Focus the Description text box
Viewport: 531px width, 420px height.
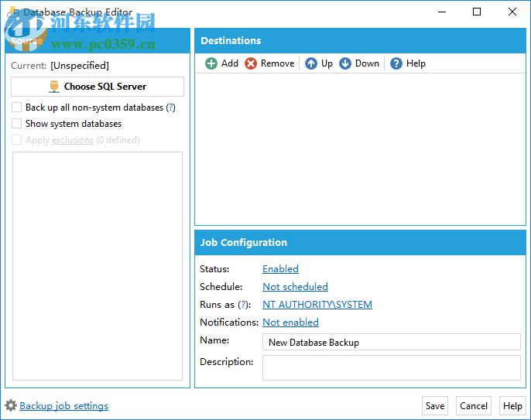coord(392,367)
